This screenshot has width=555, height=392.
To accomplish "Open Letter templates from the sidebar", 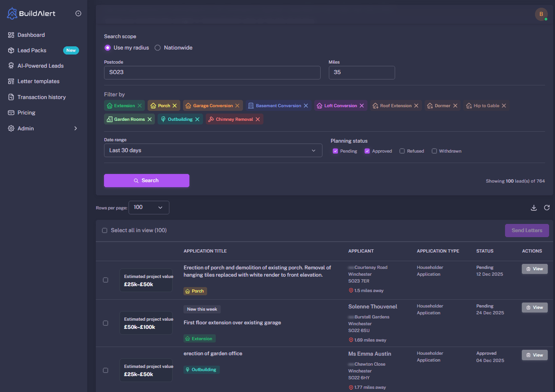I will click(x=38, y=81).
